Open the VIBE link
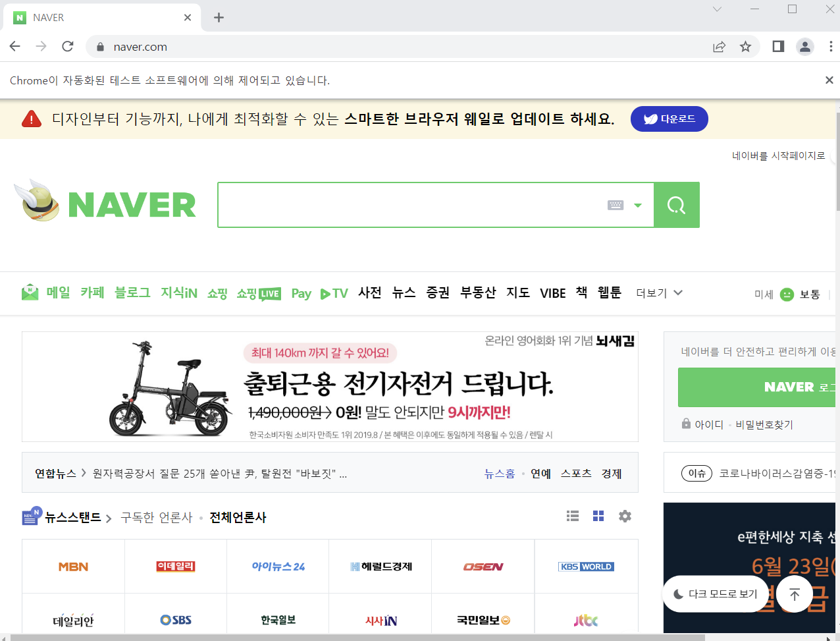Image resolution: width=840 pixels, height=641 pixels. pos(553,293)
